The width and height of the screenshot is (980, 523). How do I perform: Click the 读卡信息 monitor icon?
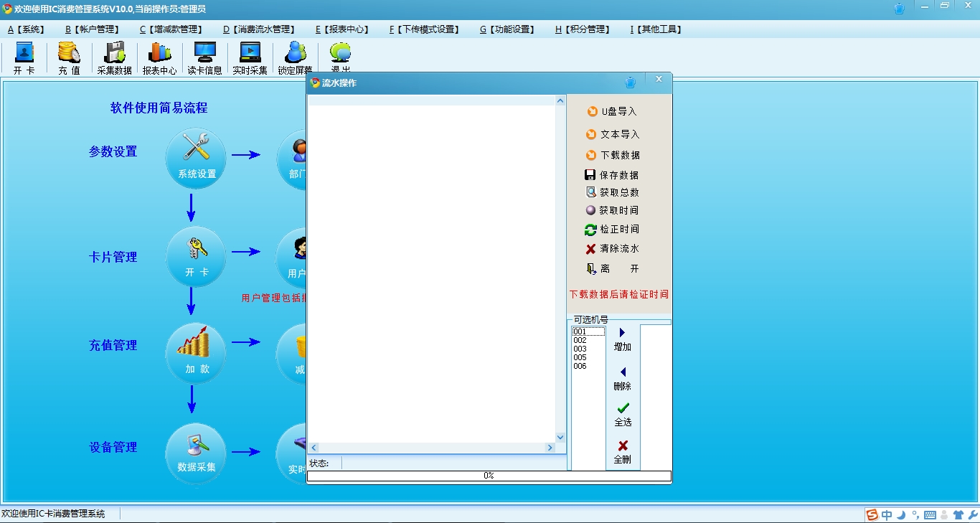click(x=204, y=57)
